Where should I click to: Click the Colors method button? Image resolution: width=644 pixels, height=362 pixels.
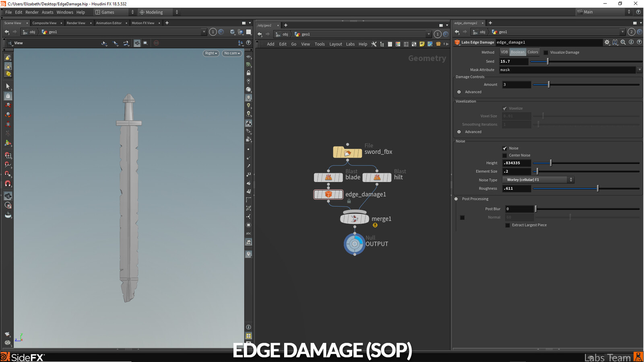pyautogui.click(x=533, y=52)
